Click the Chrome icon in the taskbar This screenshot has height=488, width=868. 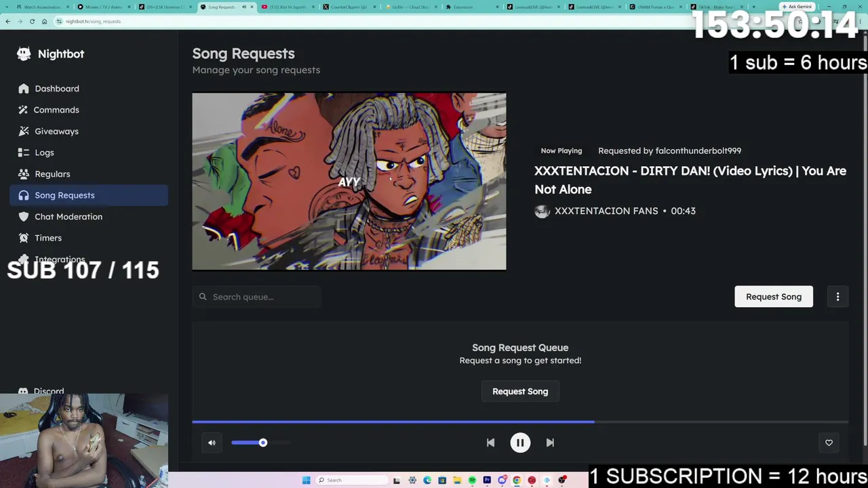tap(517, 481)
